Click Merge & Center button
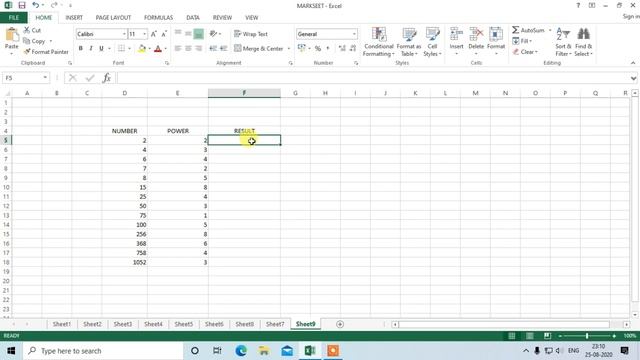Screen dimensions: 640x360 click(x=259, y=49)
